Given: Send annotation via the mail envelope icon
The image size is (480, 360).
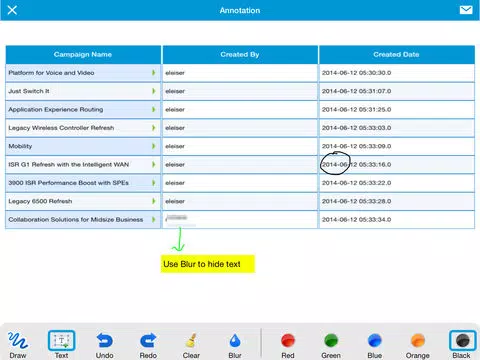Looking at the screenshot, I should tap(466, 10).
